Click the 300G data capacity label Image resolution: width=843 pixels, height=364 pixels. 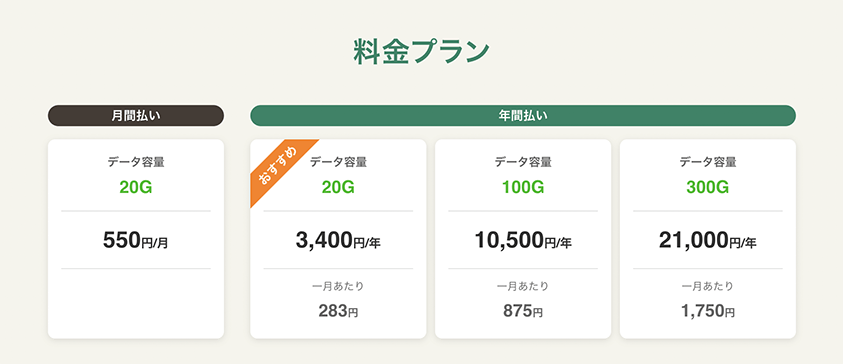tap(708, 187)
